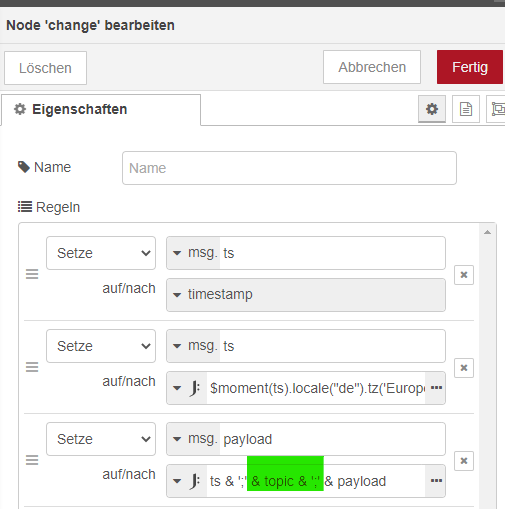The height and width of the screenshot is (509, 505).
Task: Open the first rule's Setze action dropdown
Action: tap(101, 253)
